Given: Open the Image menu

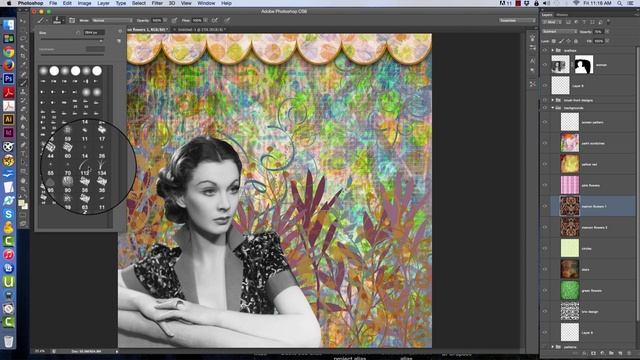Looking at the screenshot, I should 84,3.
